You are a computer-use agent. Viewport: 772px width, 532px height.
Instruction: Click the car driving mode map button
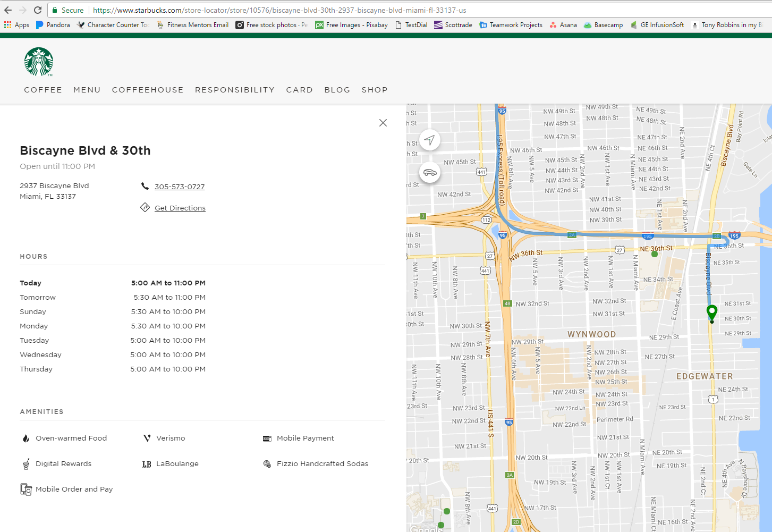point(430,172)
